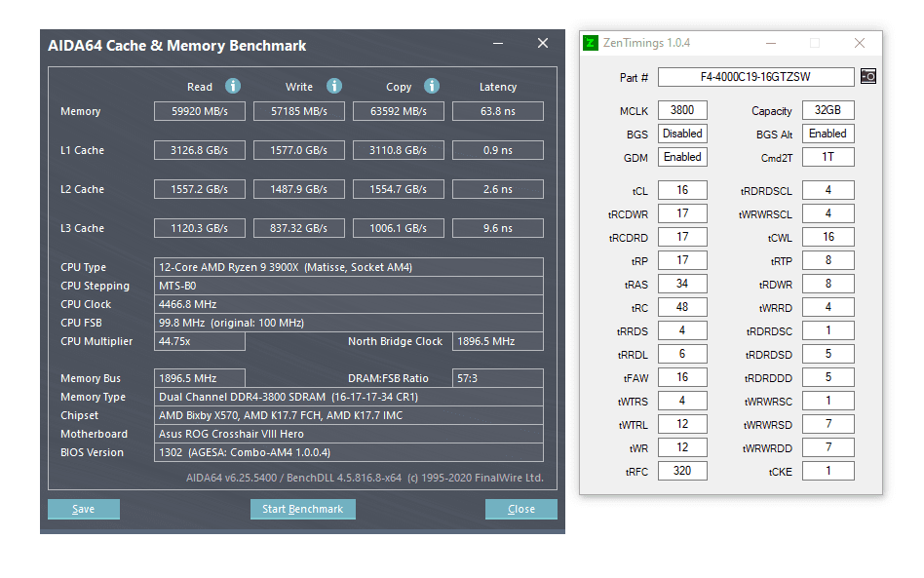Click the Memory Bus value 1896.5 MHz
Screen dimensions: 924x578
click(x=200, y=378)
